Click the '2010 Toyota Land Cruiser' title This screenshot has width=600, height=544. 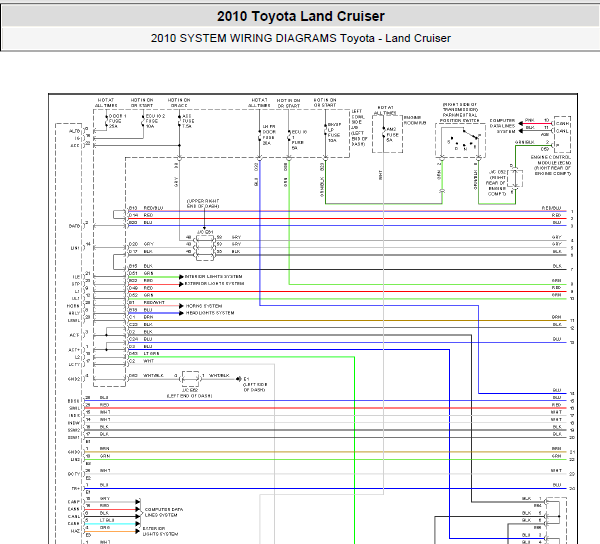pyautogui.click(x=300, y=16)
